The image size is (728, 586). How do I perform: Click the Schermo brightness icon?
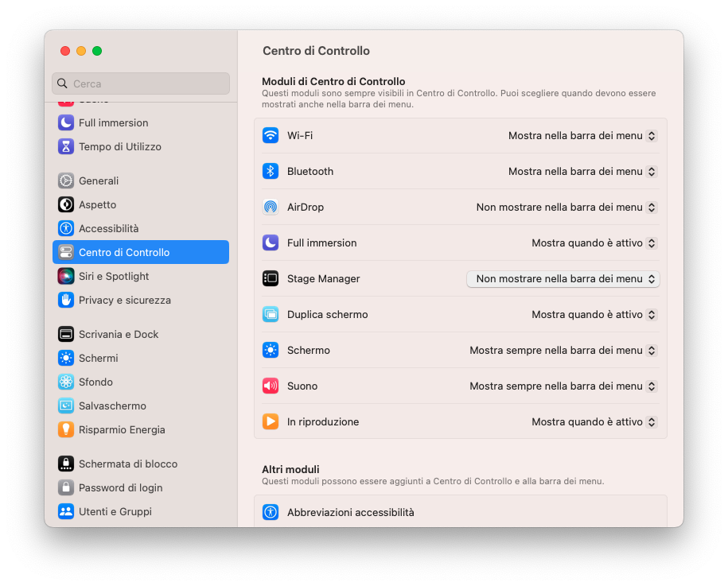click(x=271, y=350)
